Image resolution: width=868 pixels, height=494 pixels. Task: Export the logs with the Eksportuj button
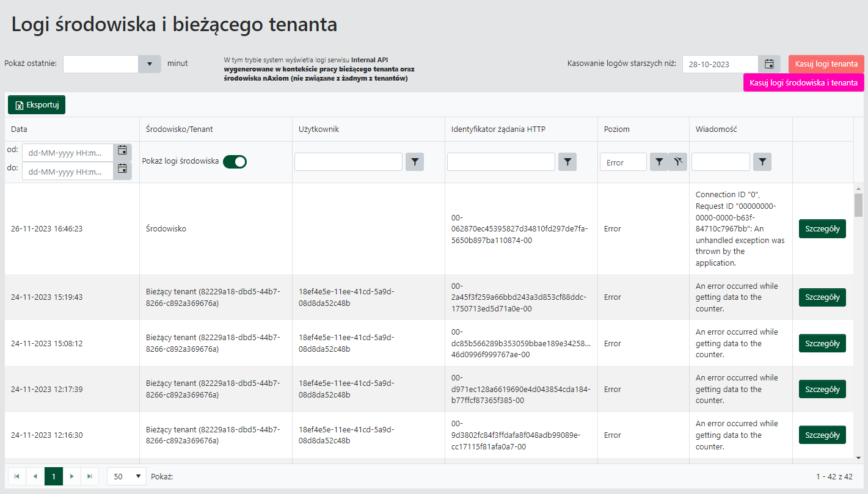(36, 104)
